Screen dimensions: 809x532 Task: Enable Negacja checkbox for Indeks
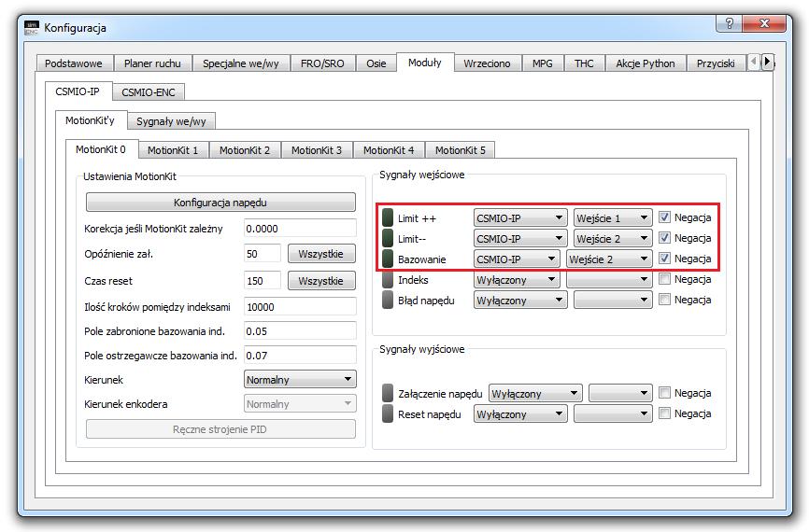click(664, 279)
